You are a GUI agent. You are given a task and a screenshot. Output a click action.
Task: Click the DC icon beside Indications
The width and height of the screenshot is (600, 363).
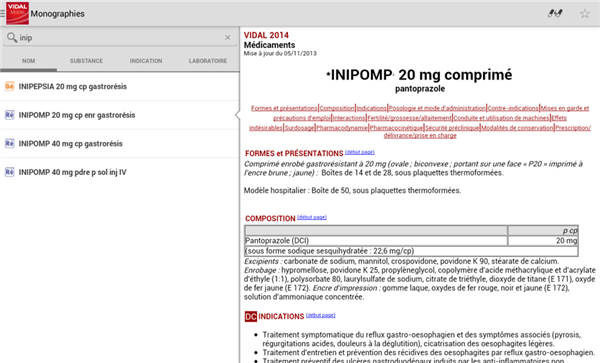251,316
